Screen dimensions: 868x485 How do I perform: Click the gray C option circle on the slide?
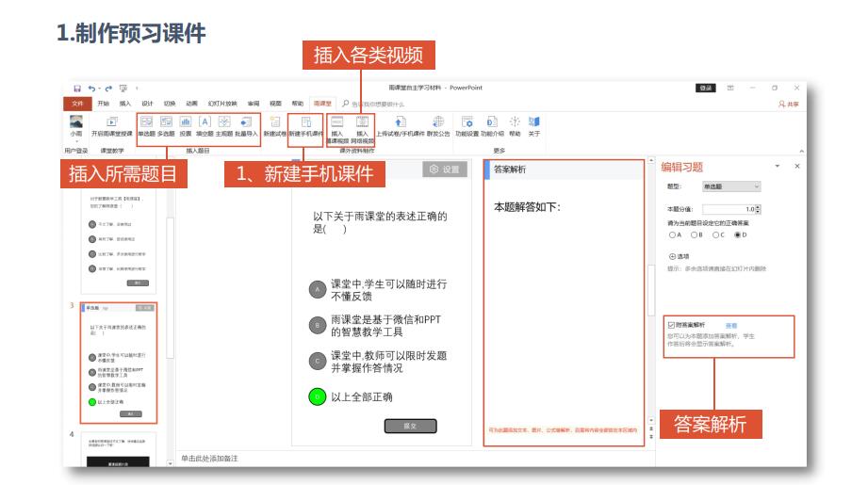coord(318,361)
